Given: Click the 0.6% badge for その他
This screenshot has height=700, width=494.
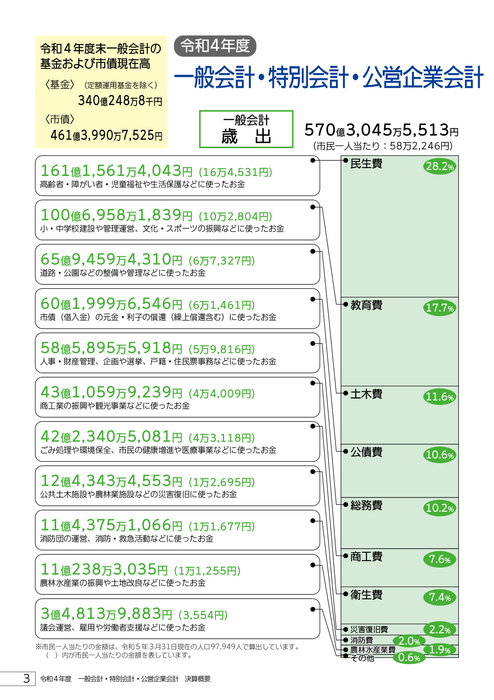Looking at the screenshot, I should coord(409,657).
